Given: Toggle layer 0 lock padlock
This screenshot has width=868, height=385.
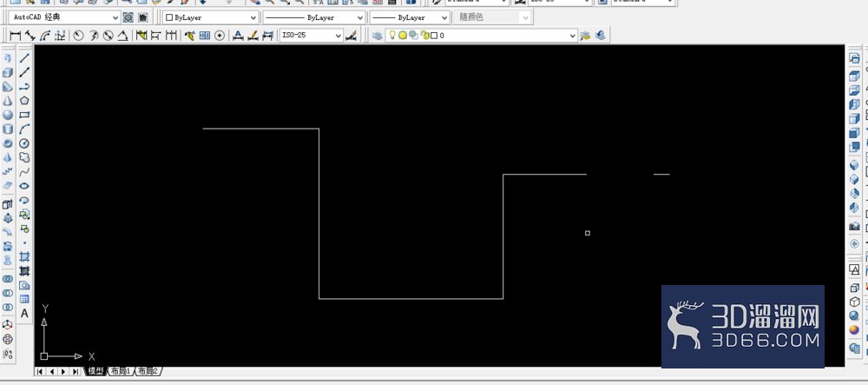Looking at the screenshot, I should [424, 36].
